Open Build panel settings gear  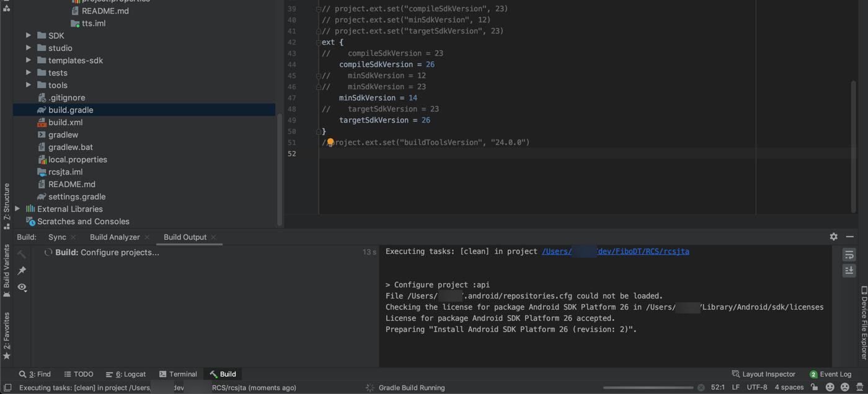click(833, 237)
